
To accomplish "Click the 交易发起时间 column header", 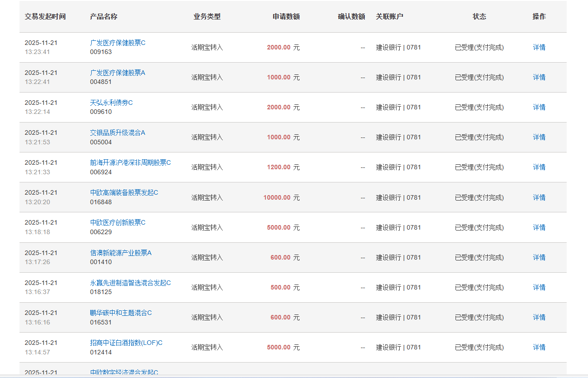I will click(45, 16).
